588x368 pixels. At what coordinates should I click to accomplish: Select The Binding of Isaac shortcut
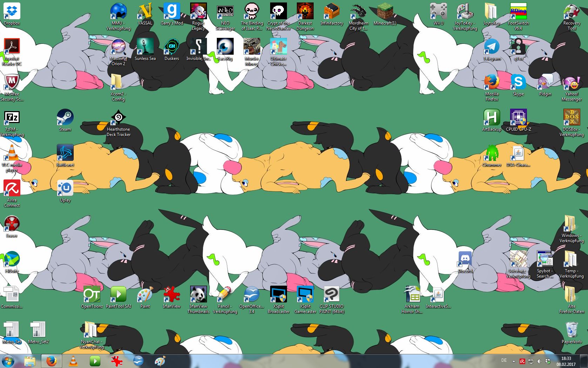click(252, 16)
